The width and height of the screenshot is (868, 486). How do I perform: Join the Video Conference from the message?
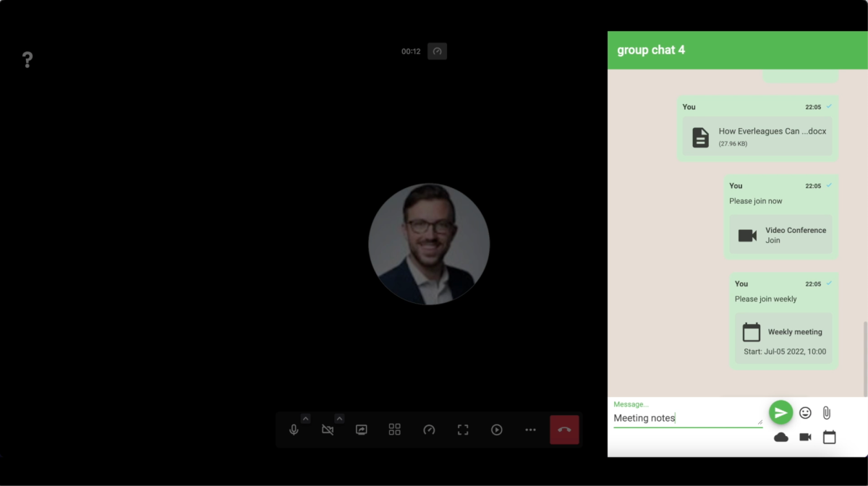coord(780,234)
